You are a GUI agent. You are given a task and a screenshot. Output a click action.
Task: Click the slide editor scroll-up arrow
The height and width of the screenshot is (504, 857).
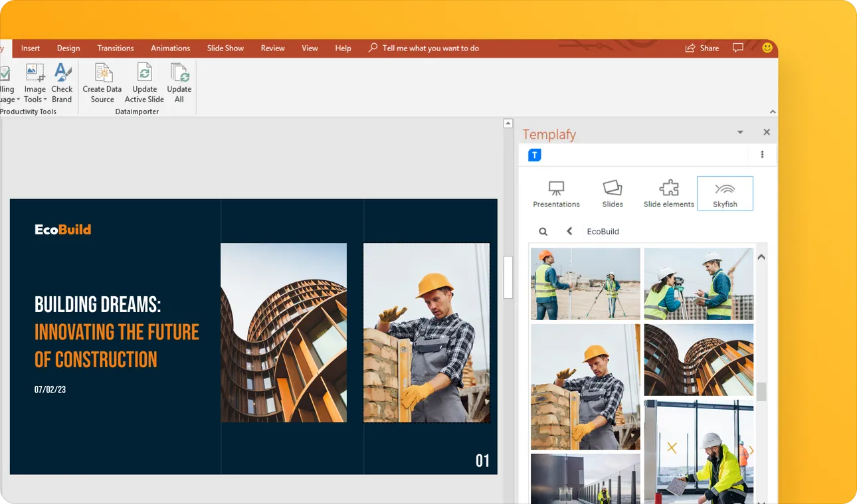(x=508, y=124)
